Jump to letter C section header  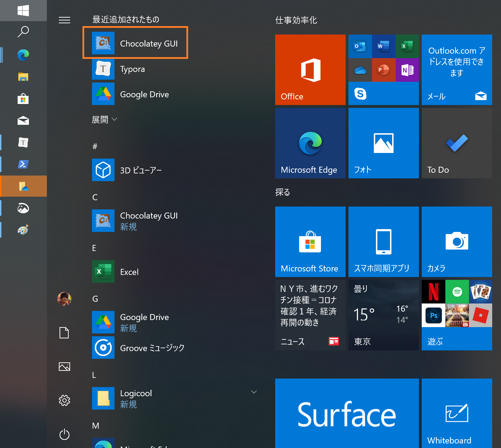tap(95, 197)
